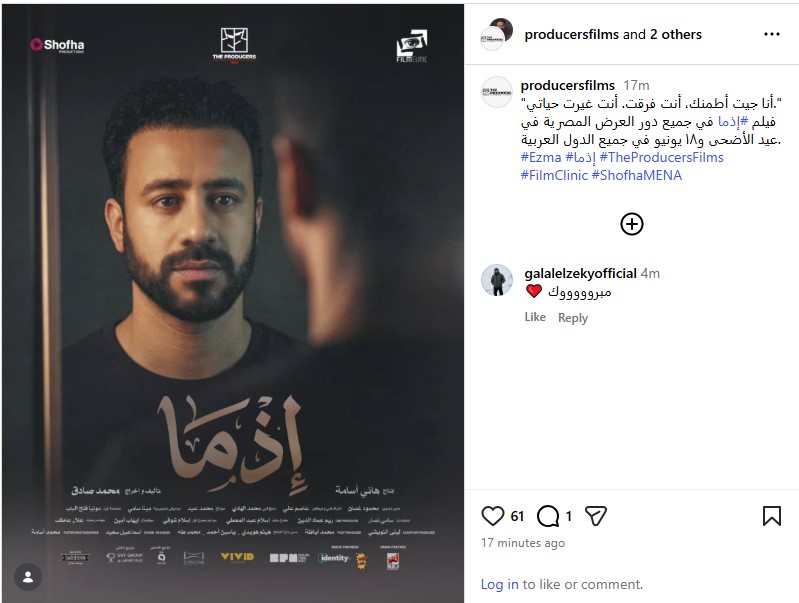Open the #ShofhaMENA hashtag
Screen dimensions: 799x603
(x=636, y=175)
